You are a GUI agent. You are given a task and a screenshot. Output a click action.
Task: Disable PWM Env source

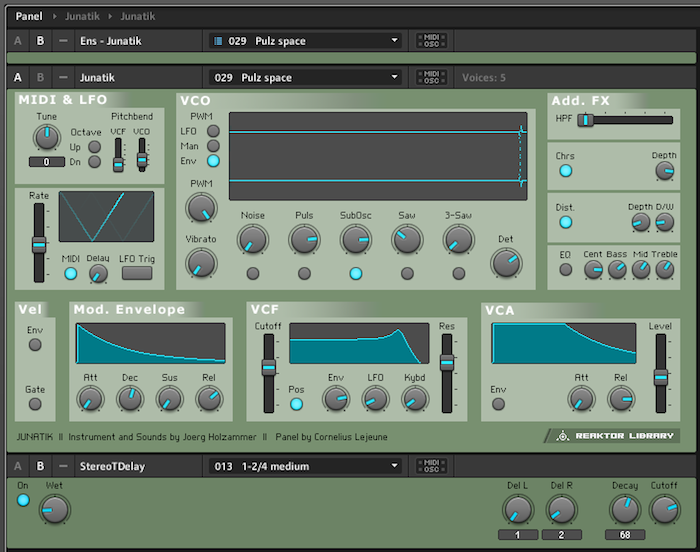tap(213, 161)
